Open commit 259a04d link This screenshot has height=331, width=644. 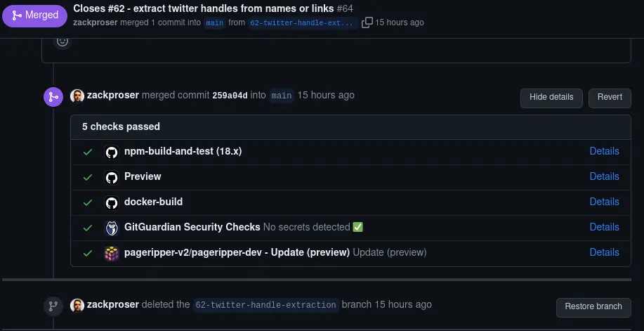(230, 96)
